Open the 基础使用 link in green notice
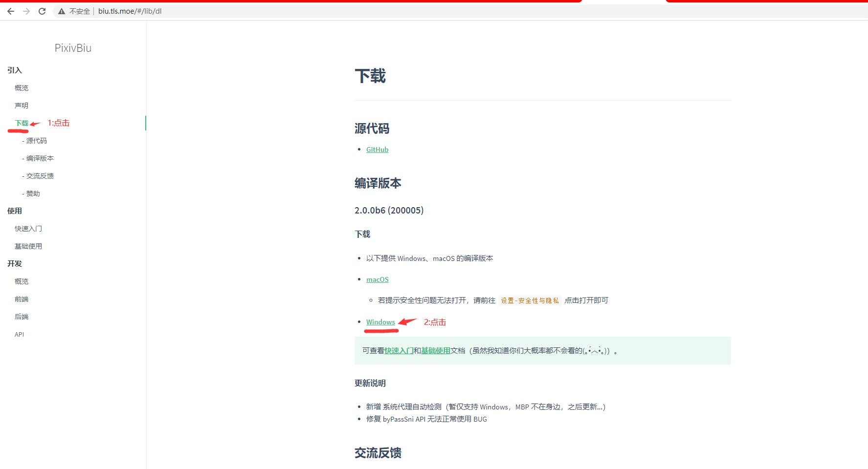 [x=435, y=350]
